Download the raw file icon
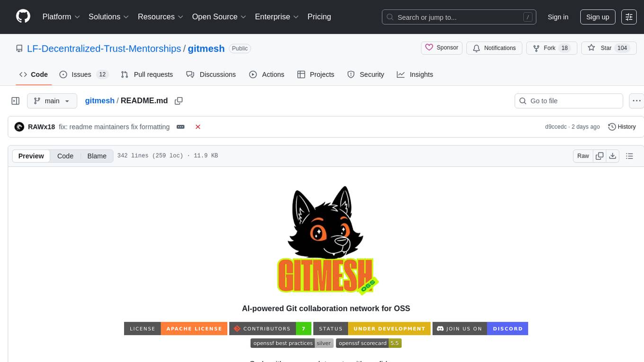Viewport: 644px width, 362px height. [612, 156]
